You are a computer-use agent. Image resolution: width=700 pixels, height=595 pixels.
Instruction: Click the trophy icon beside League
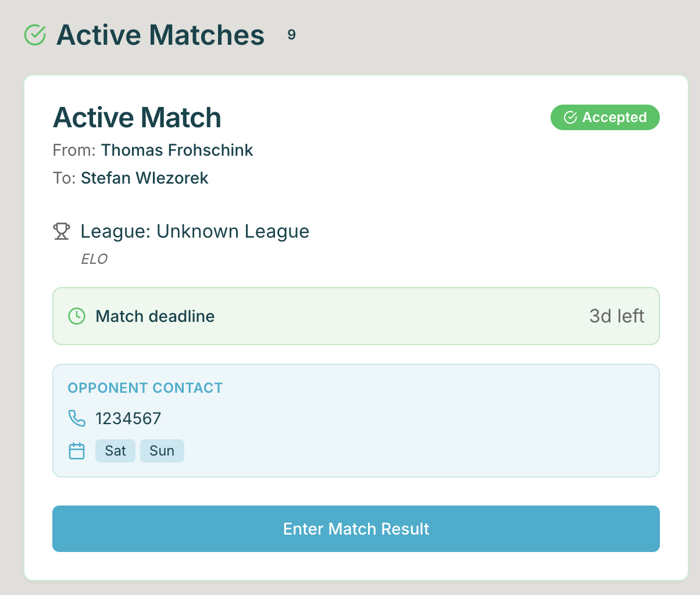62,231
